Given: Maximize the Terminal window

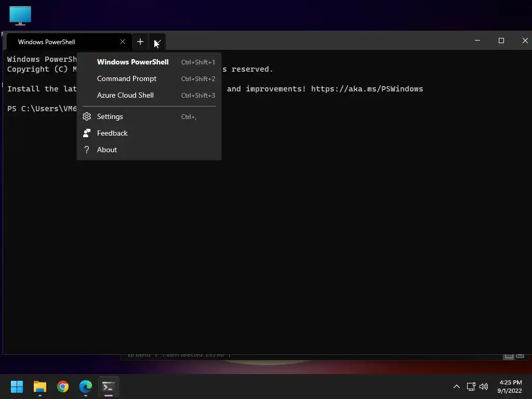Looking at the screenshot, I should click(x=501, y=41).
